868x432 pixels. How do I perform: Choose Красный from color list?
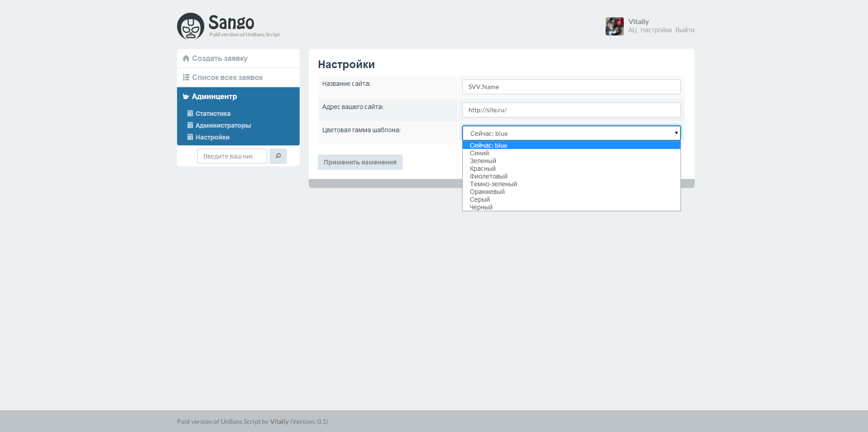point(572,169)
